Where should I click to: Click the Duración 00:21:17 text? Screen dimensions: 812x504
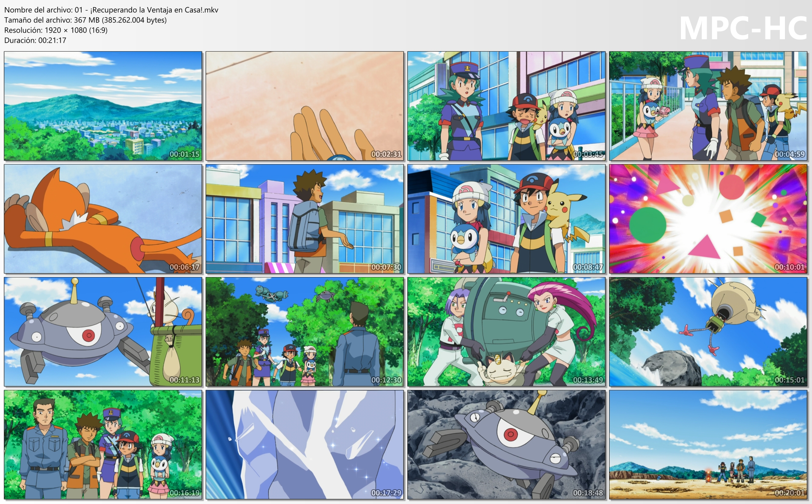(35, 40)
